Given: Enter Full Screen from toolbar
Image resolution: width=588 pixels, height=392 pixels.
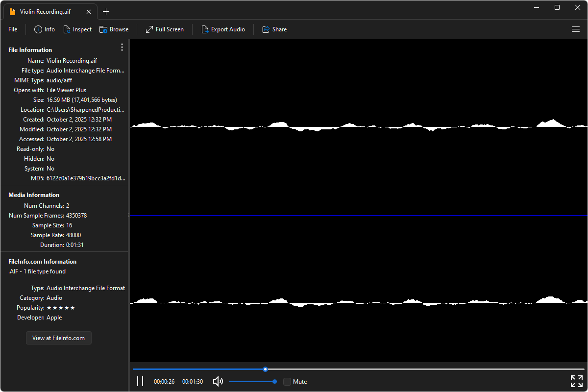Looking at the screenshot, I should (149, 29).
